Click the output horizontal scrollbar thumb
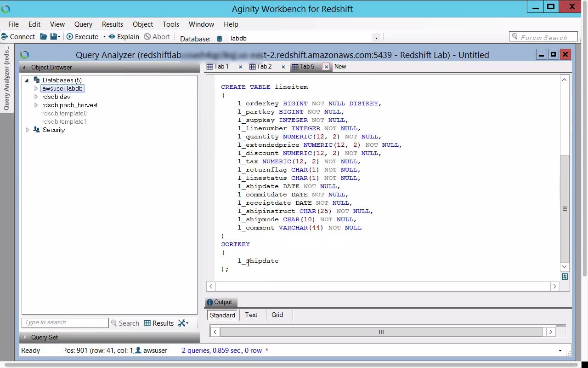This screenshot has height=368, width=588. point(381,332)
